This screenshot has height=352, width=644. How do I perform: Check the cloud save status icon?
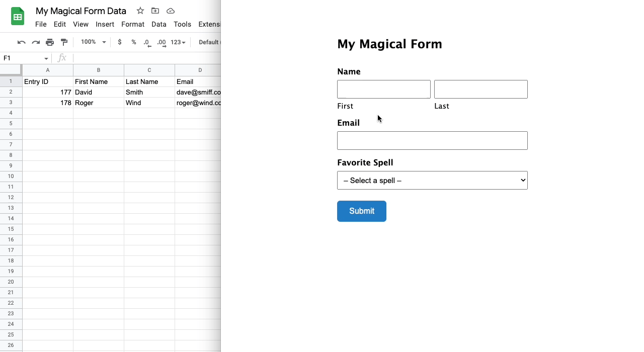click(171, 11)
